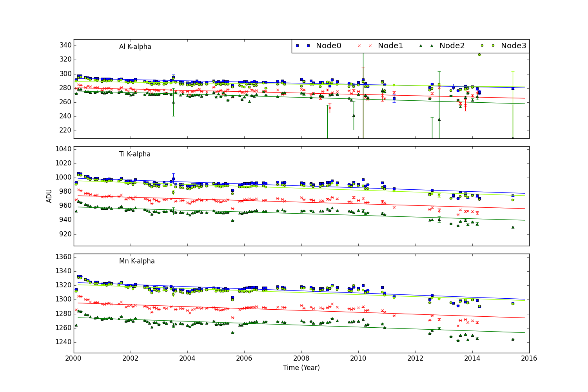
Task: Click the 2012 x-axis tick label
Action: (x=415, y=358)
